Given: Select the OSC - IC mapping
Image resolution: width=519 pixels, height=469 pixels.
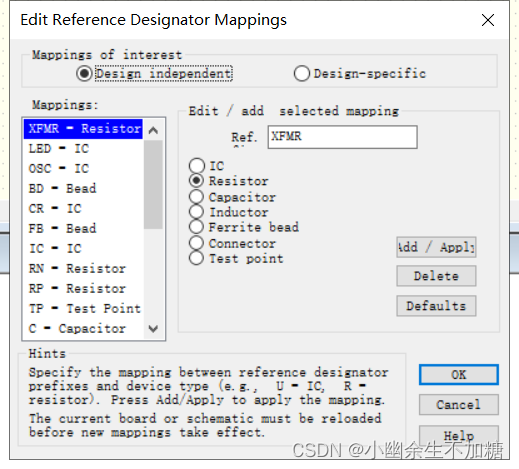Looking at the screenshot, I should (83, 169).
